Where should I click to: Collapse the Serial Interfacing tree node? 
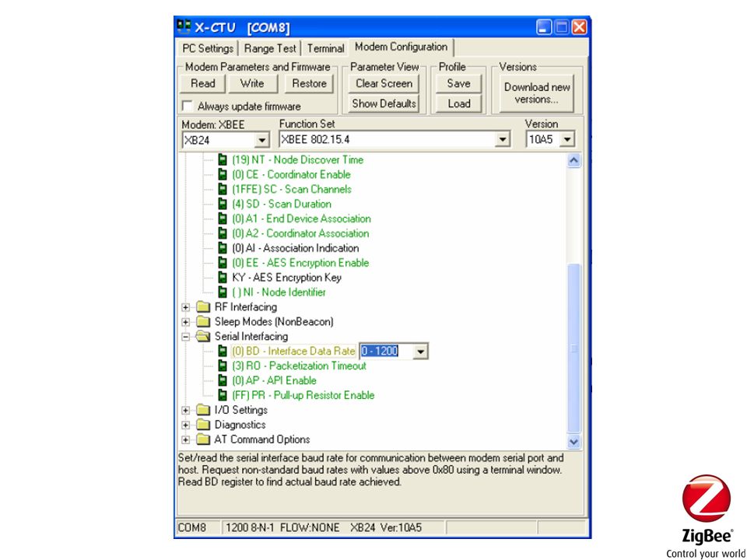pos(186,337)
